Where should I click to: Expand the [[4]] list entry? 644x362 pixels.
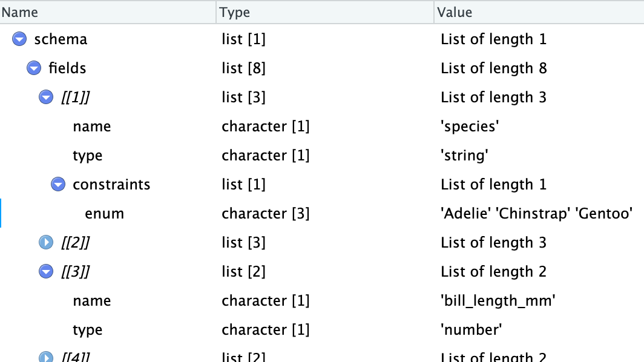tap(46, 357)
